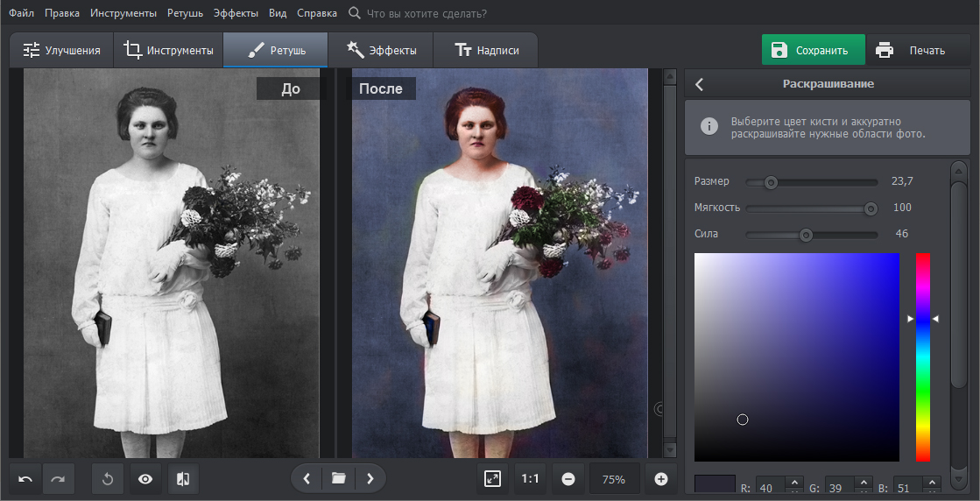The height and width of the screenshot is (501, 980).
Task: Set zoom to 1:1 scale
Action: [x=531, y=479]
